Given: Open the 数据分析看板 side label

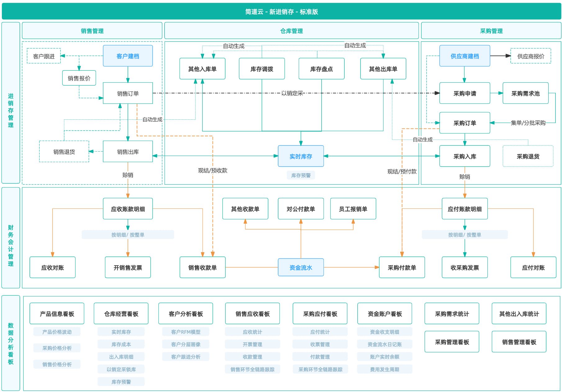Looking at the screenshot, I should pos(11,343).
